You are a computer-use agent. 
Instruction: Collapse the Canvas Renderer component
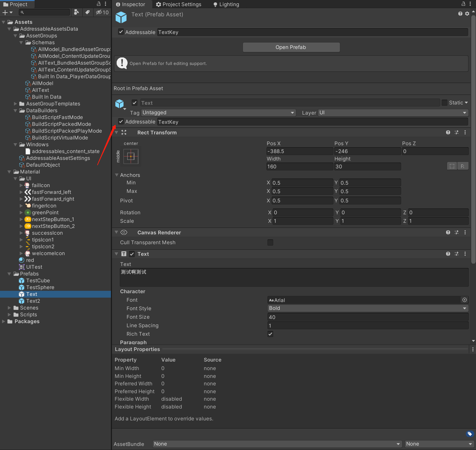click(x=116, y=232)
